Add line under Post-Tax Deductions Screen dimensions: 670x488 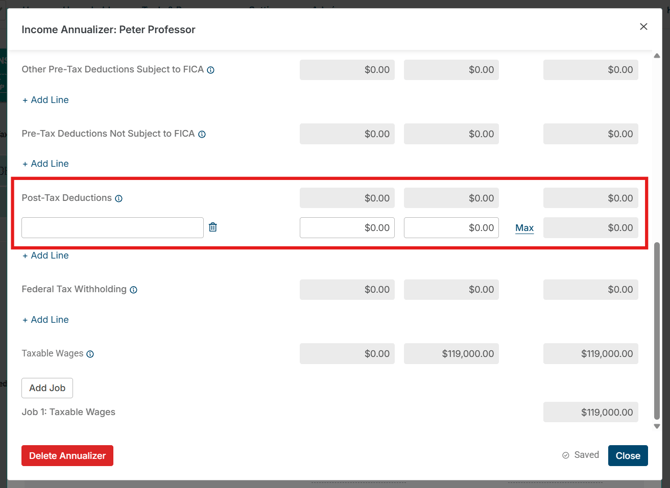[46, 256]
